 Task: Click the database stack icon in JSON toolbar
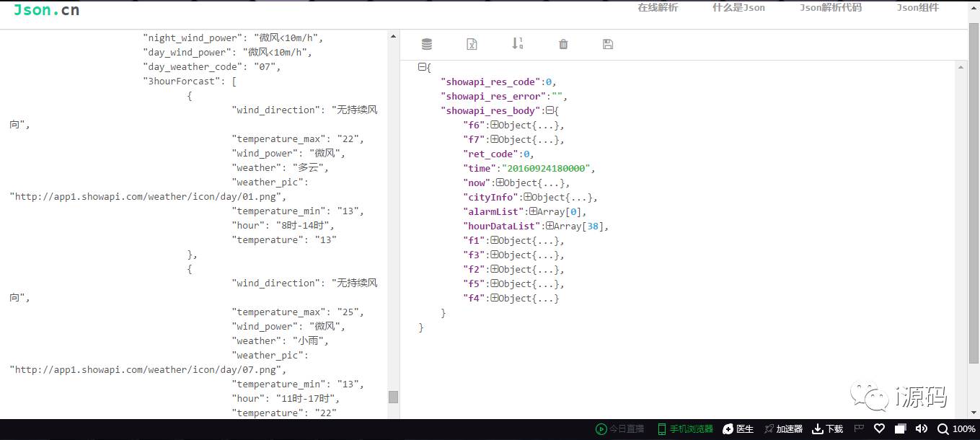427,44
